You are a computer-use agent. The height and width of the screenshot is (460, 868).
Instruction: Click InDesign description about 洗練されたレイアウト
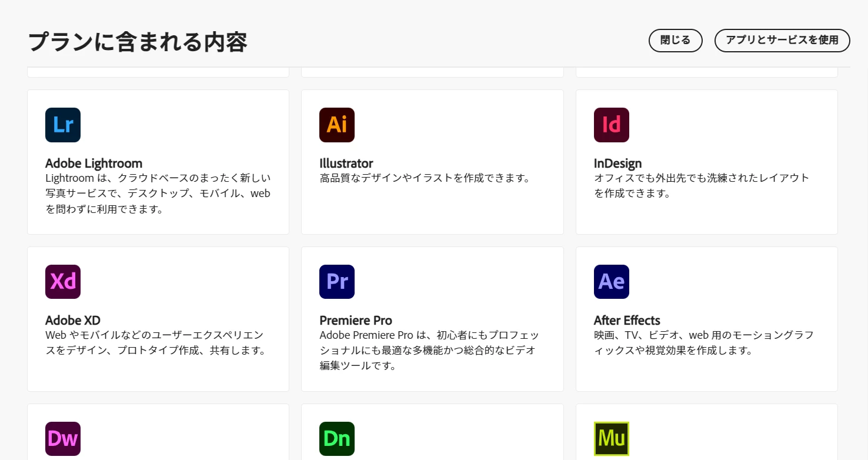pos(702,185)
